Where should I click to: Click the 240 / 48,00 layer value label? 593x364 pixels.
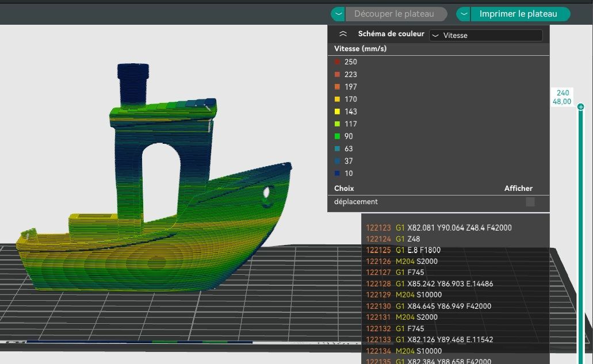(x=562, y=97)
